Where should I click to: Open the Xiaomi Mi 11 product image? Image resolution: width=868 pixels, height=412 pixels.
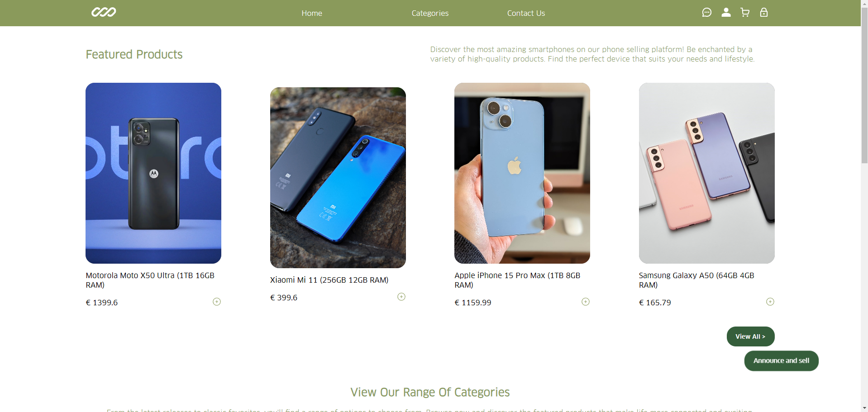coord(338,178)
